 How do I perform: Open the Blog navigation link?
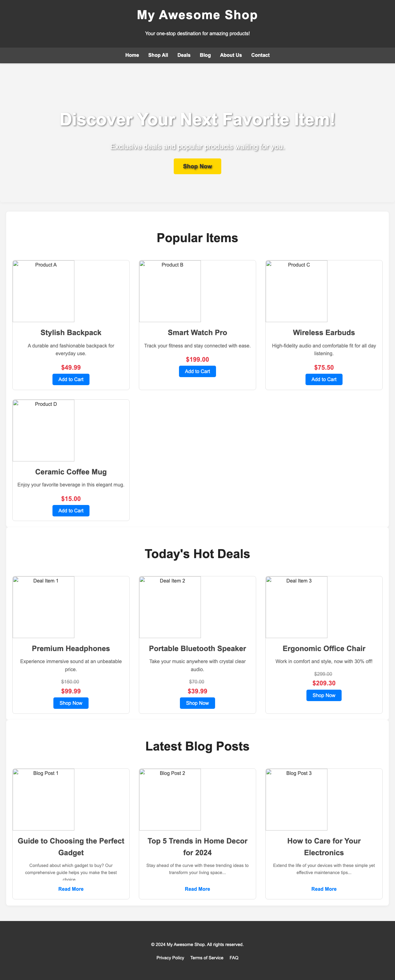pyautogui.click(x=205, y=55)
